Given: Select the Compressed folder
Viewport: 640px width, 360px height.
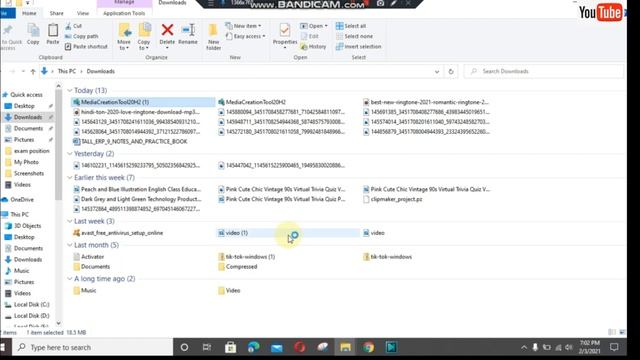Looking at the screenshot, I should 237,267.
